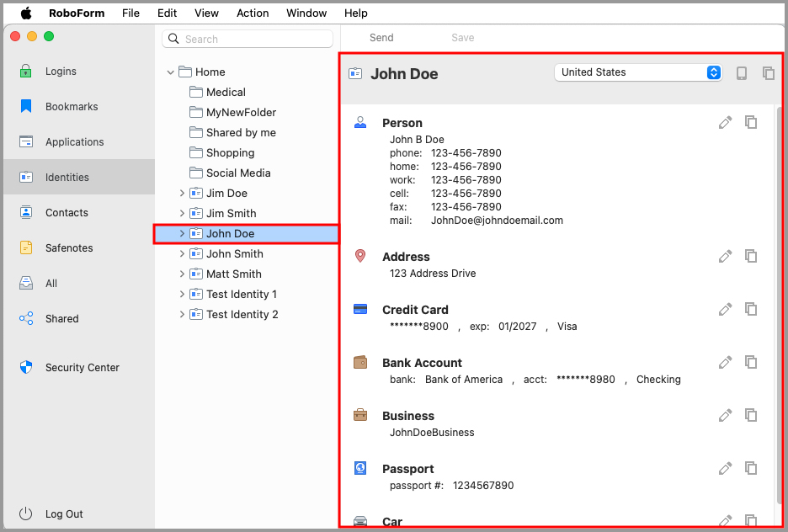Expand the Matt Smith identity

pyautogui.click(x=182, y=274)
